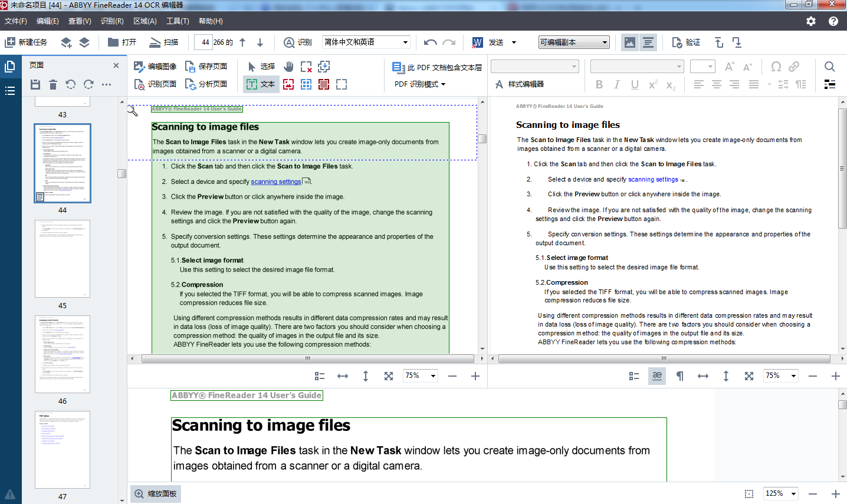
Task: Expand the PDF recognition mode dropdown
Action: click(420, 84)
